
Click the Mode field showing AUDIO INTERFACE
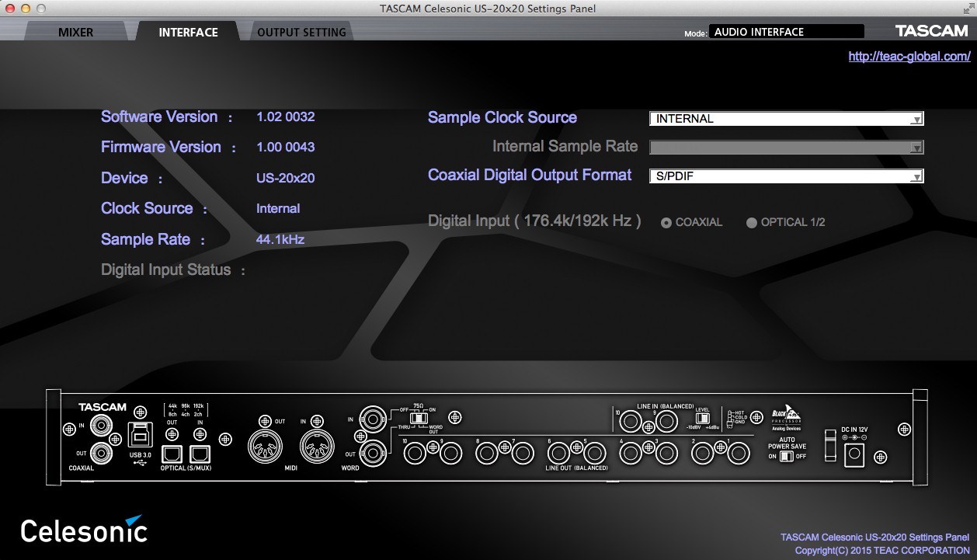[786, 32]
